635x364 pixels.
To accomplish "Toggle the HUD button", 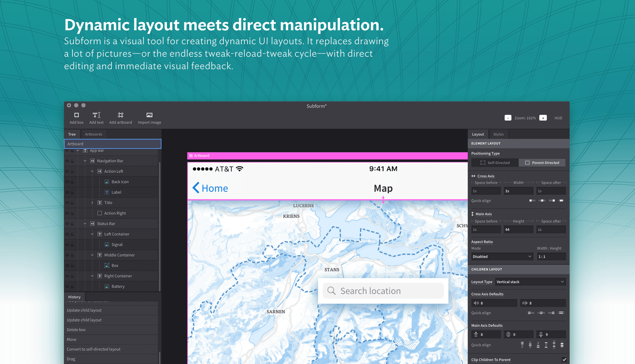I will pyautogui.click(x=558, y=118).
